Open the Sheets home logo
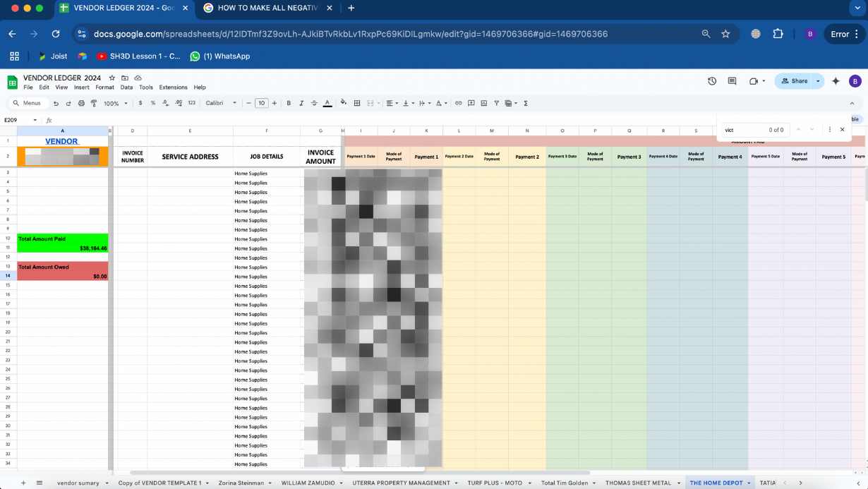Image resolution: width=868 pixels, height=489 pixels. [13, 82]
